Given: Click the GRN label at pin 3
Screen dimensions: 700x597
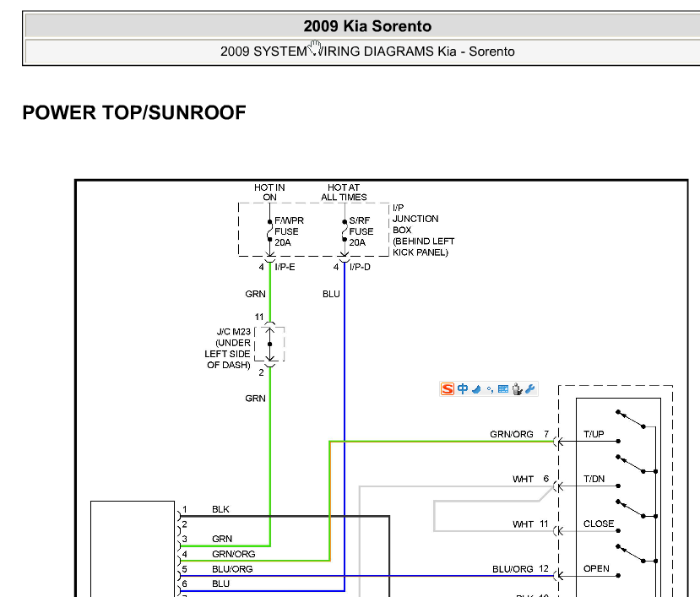Looking at the screenshot, I should 222,539.
